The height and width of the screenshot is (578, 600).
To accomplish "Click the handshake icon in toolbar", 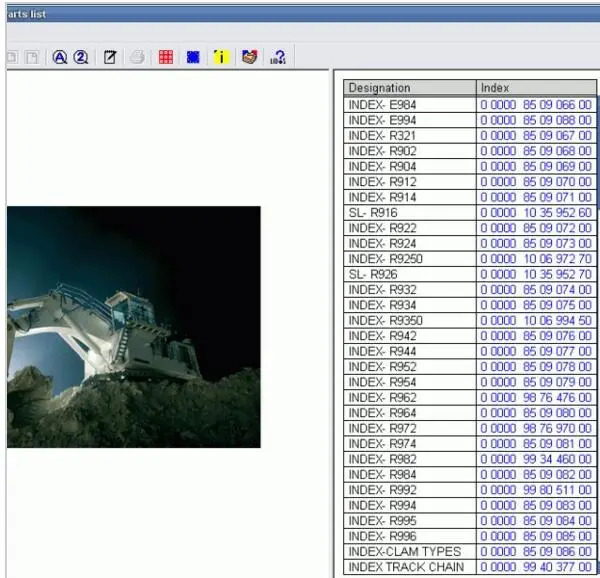I will pyautogui.click(x=249, y=57).
